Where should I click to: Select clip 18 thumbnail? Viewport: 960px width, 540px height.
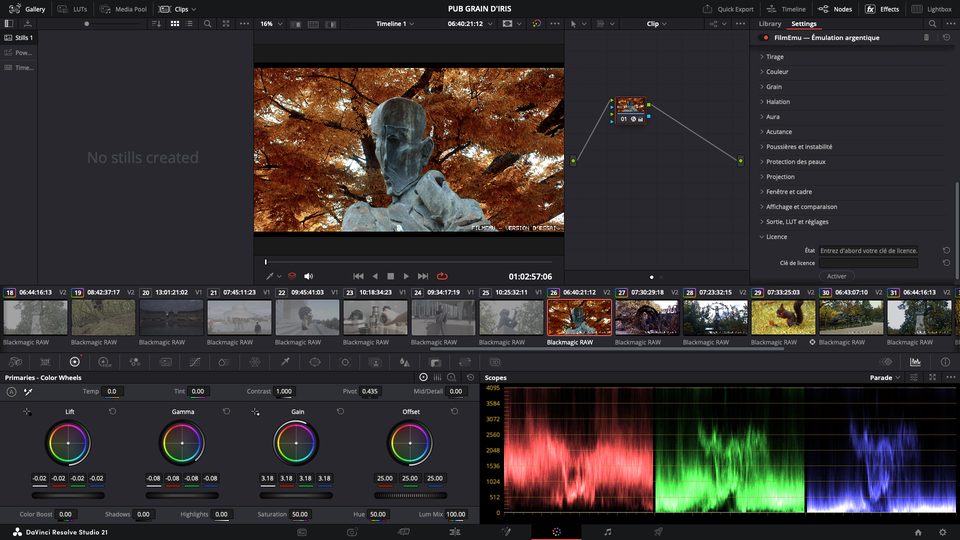coord(36,317)
